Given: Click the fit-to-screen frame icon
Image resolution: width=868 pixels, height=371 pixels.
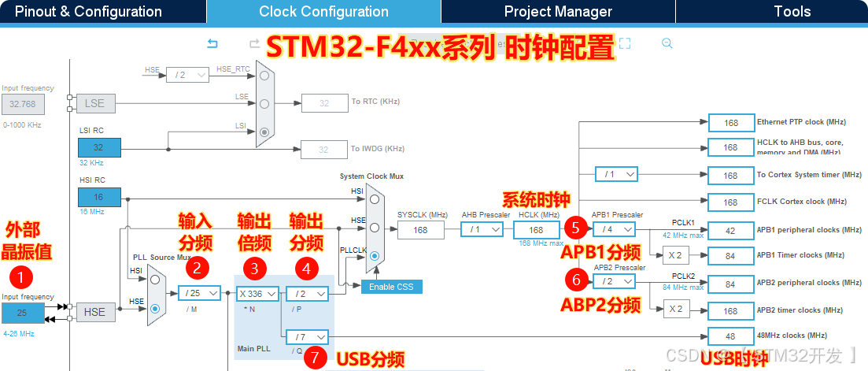Looking at the screenshot, I should (x=625, y=43).
